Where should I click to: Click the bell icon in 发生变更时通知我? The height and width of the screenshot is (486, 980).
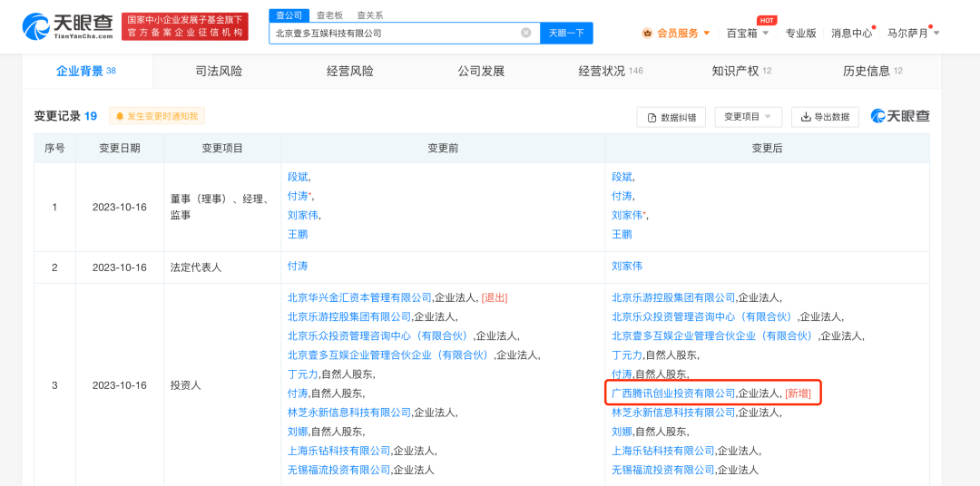click(x=120, y=116)
